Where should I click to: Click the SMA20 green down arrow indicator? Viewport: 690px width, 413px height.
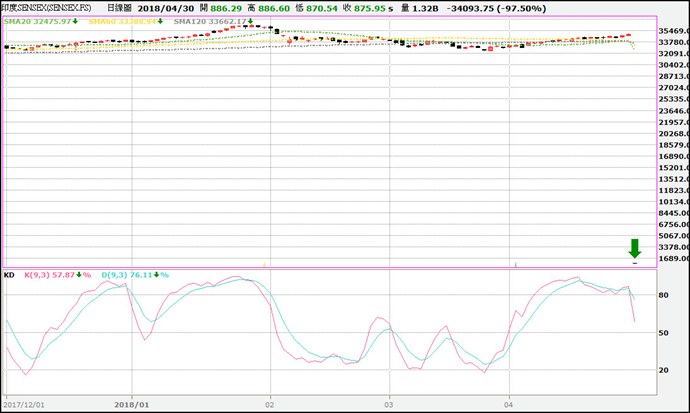coord(75,20)
